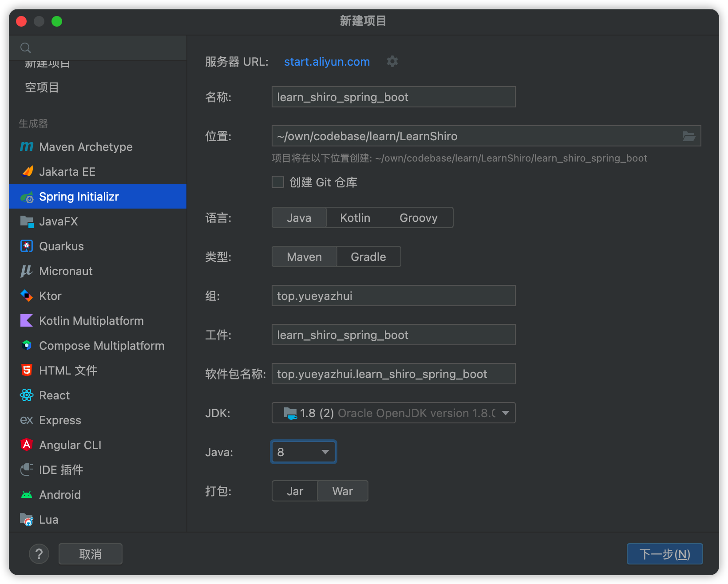728x584 pixels.
Task: Select Kotlin as the language
Action: click(355, 217)
